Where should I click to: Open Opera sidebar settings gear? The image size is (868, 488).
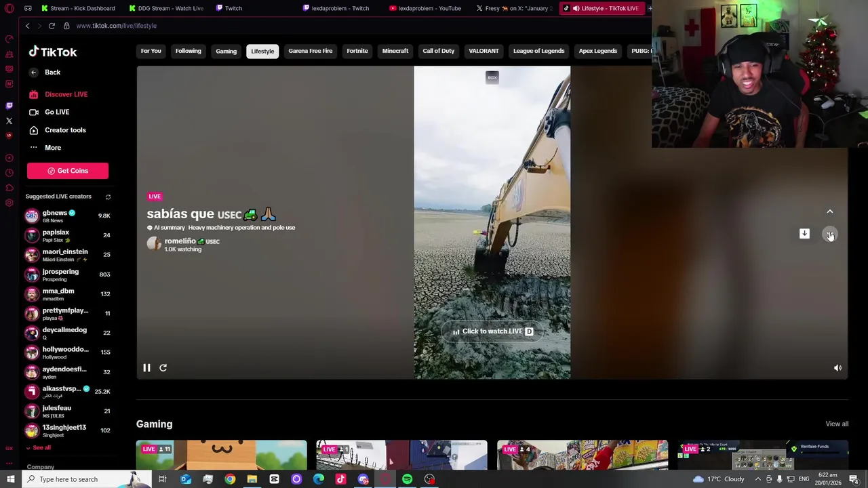pos(9,203)
